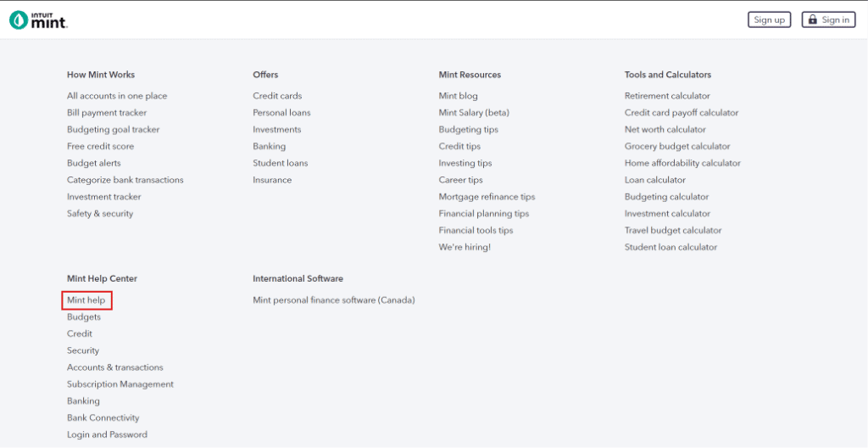The height and width of the screenshot is (448, 868).
Task: Open Login and Password help
Action: (x=107, y=434)
